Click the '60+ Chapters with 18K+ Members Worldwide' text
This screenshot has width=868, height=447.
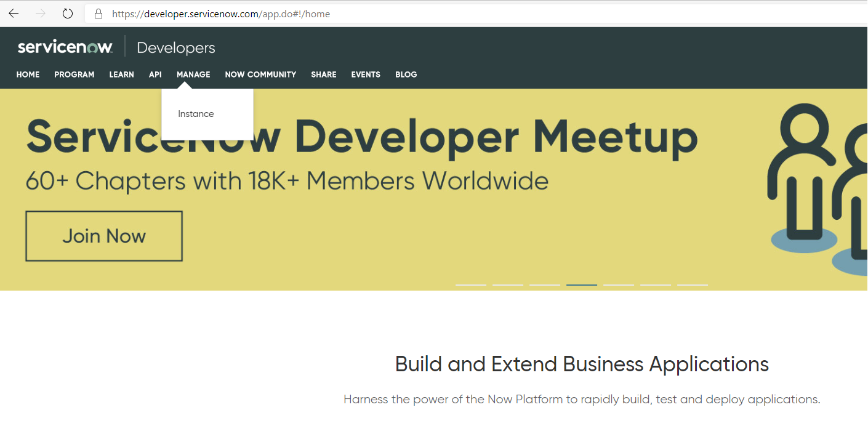coord(287,181)
